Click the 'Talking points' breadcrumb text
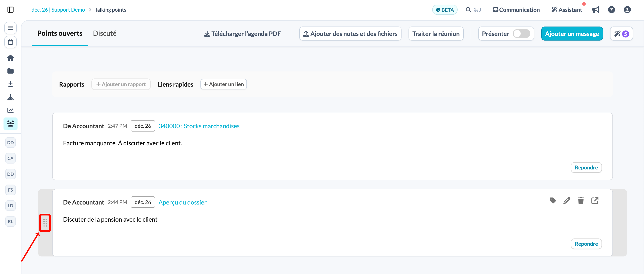 (110, 10)
